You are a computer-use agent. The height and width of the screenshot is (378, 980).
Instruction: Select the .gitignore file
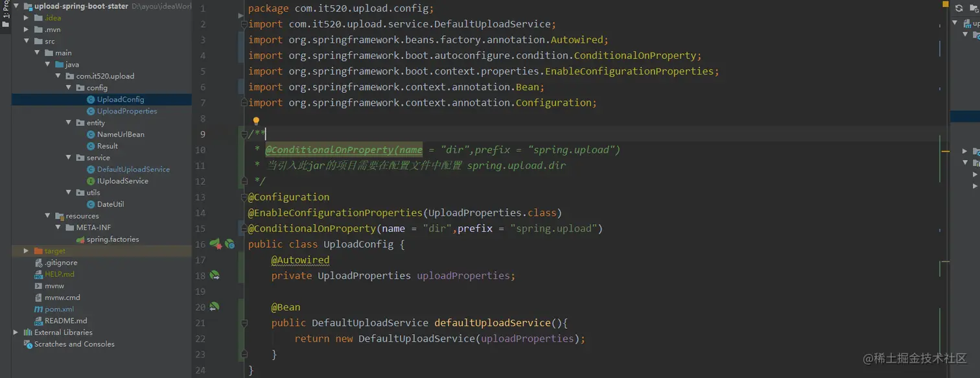pyautogui.click(x=61, y=263)
